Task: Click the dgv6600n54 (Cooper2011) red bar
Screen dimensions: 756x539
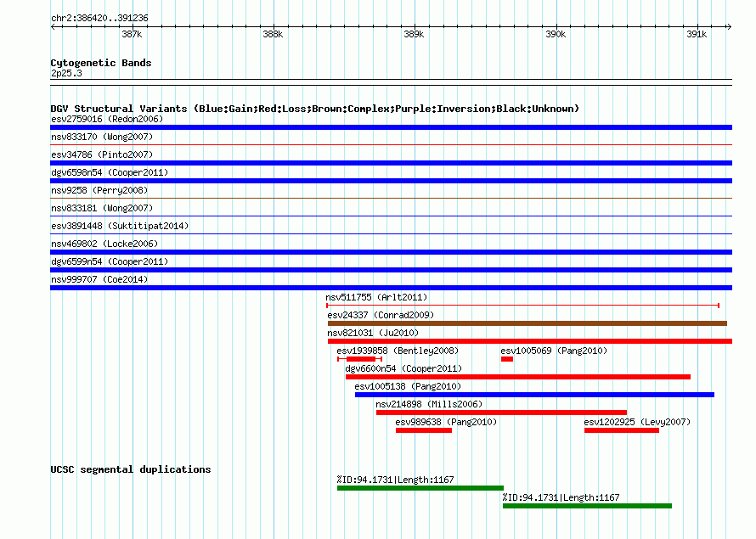Action: click(518, 377)
